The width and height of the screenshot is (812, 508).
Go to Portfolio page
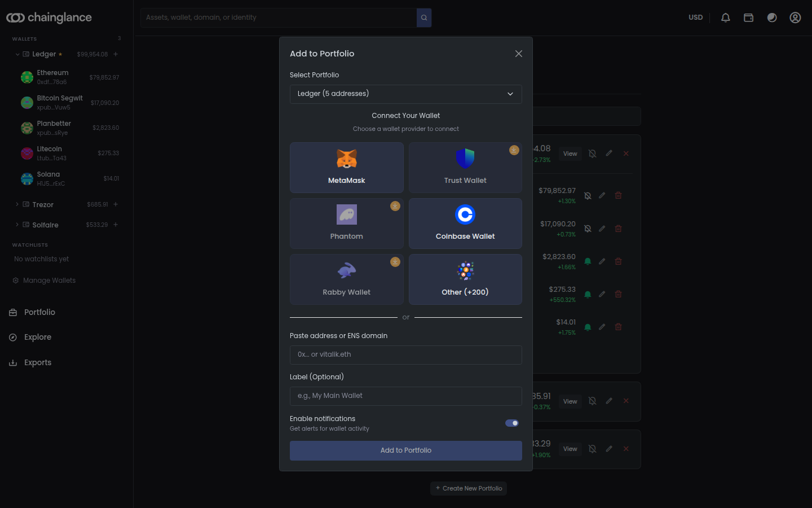point(32,312)
